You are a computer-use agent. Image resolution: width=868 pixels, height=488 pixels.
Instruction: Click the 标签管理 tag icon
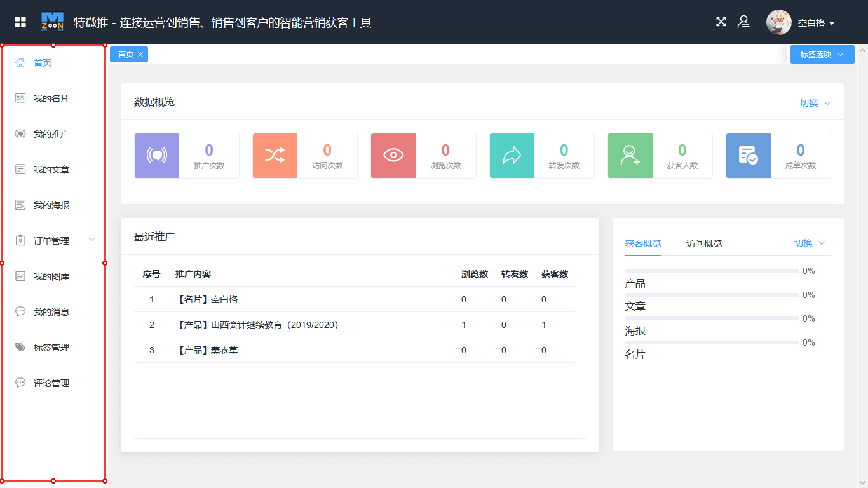[x=20, y=348]
